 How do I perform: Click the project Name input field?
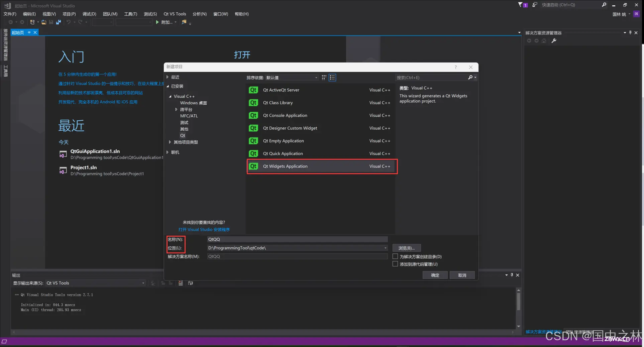tap(297, 239)
